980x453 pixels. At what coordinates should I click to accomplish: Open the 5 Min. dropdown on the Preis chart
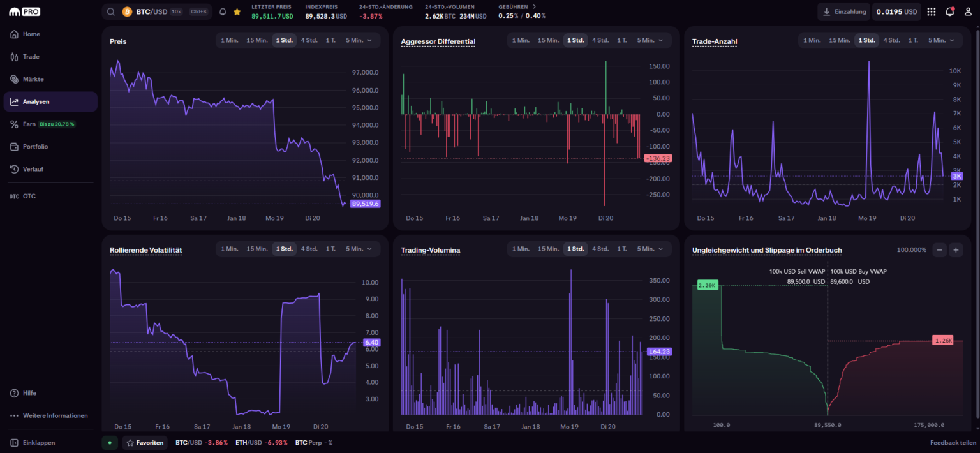coord(359,40)
